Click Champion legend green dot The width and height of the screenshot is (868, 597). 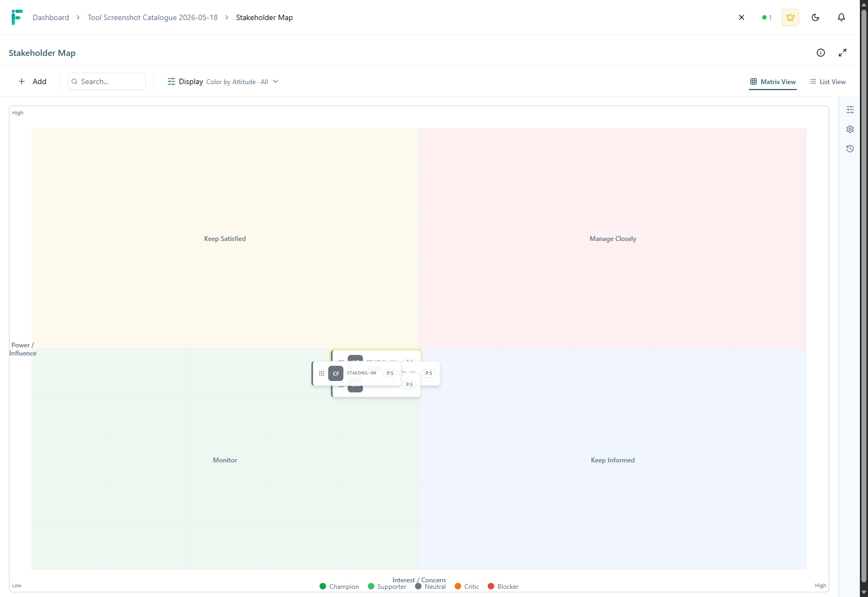(323, 586)
